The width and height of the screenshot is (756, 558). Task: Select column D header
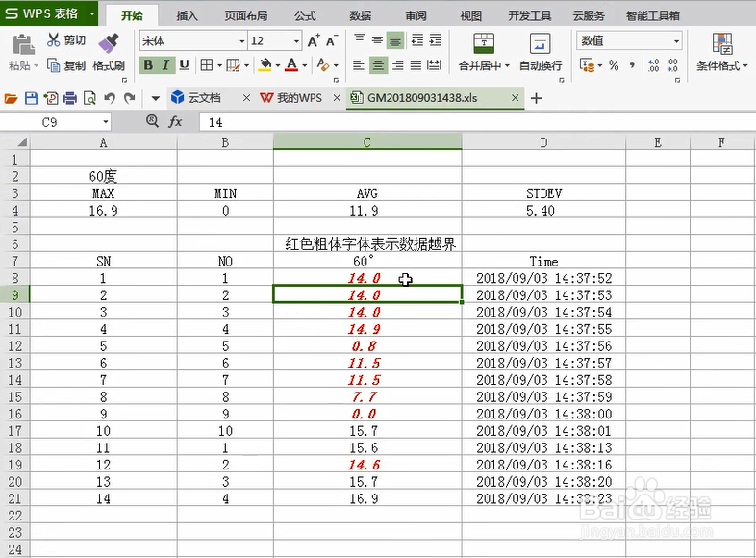click(x=543, y=142)
